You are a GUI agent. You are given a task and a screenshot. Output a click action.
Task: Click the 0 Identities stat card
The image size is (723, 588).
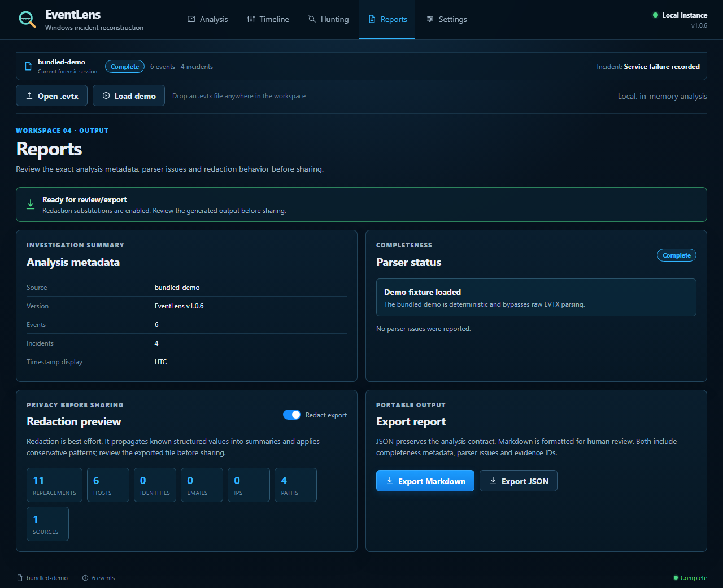tap(155, 485)
